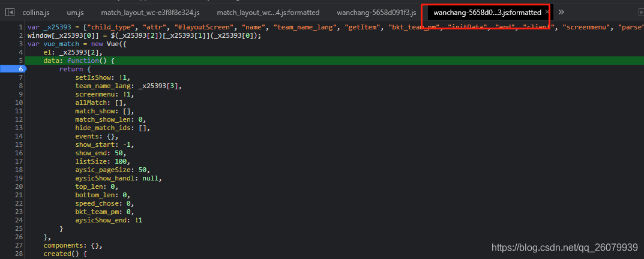
Task: Set a breakpoint on line number 4
Action: (20, 52)
